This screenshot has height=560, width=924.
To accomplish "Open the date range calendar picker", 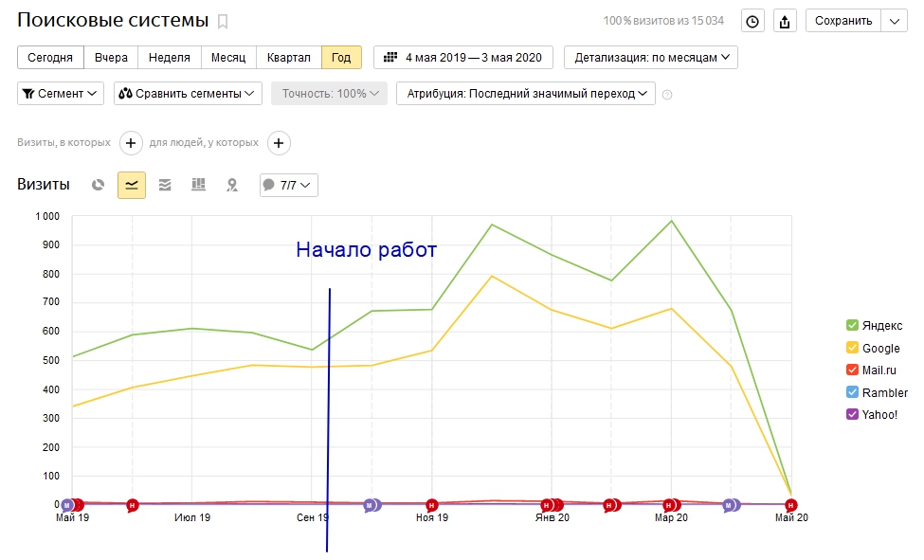I will (463, 58).
